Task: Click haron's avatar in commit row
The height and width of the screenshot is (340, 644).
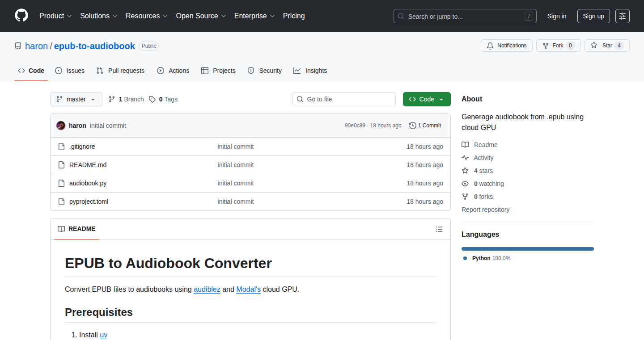Action: coord(61,126)
